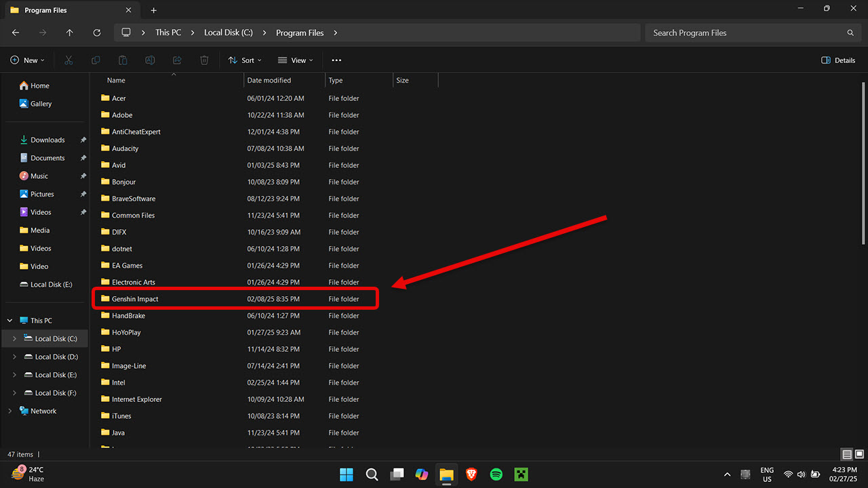Collapse the This PC tree node
Viewport: 868px width, 488px height.
(x=9, y=321)
